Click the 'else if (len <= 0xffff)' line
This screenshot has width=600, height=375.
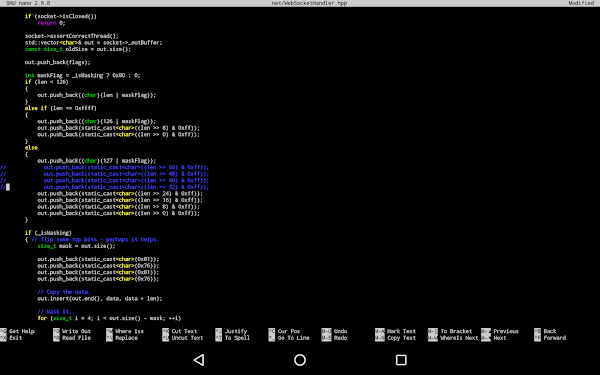click(60, 108)
